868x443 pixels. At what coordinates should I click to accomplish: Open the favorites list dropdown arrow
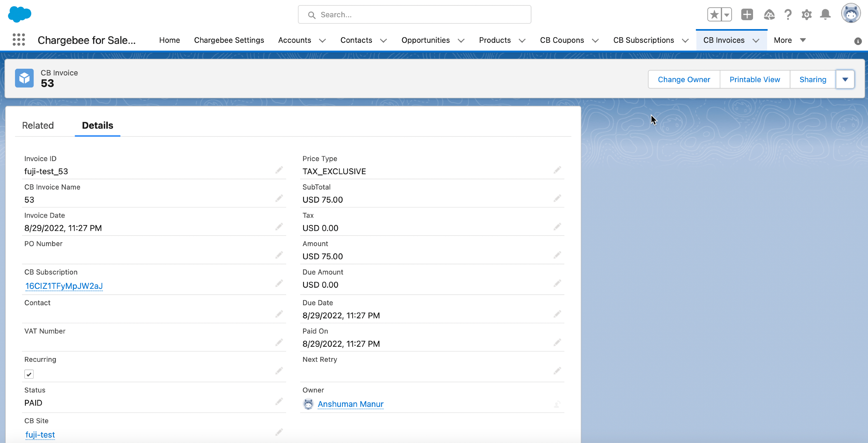(727, 14)
